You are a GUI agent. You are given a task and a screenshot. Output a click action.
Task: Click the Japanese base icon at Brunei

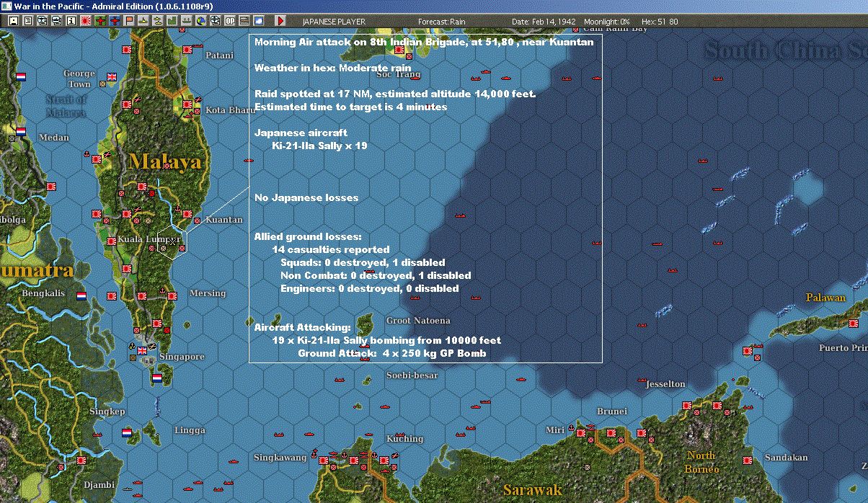click(x=611, y=432)
